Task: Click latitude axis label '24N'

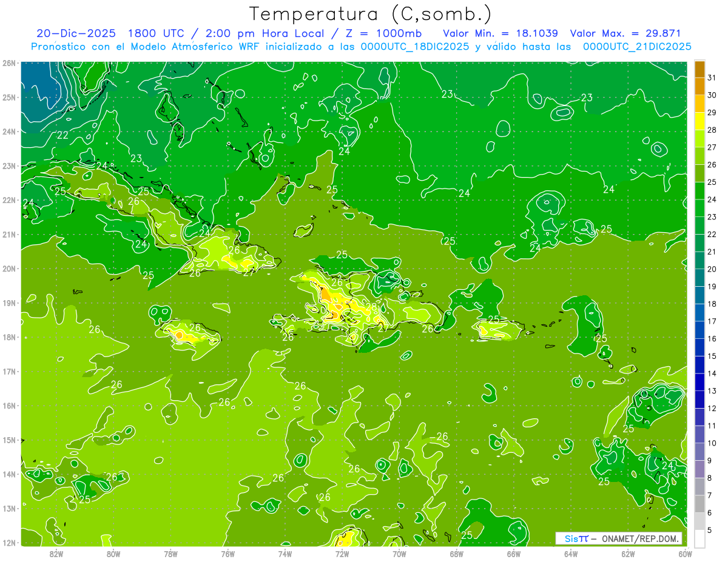Action: coord(8,132)
